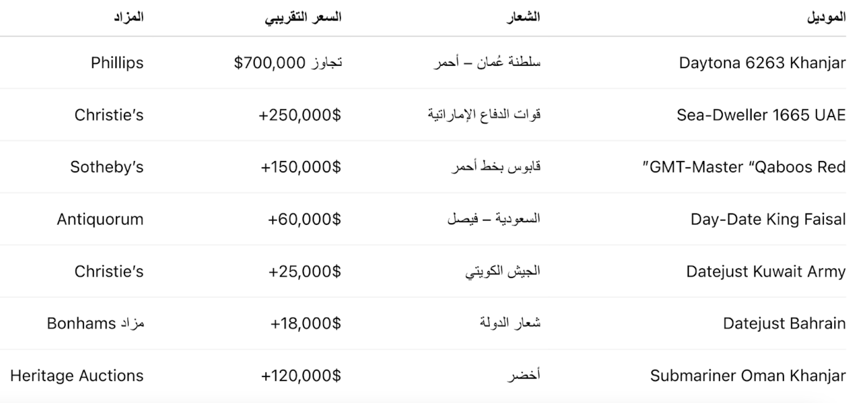Screen dimensions: 868x403
Task: Click the Datejust Kuwait Army cell
Action: (x=765, y=272)
